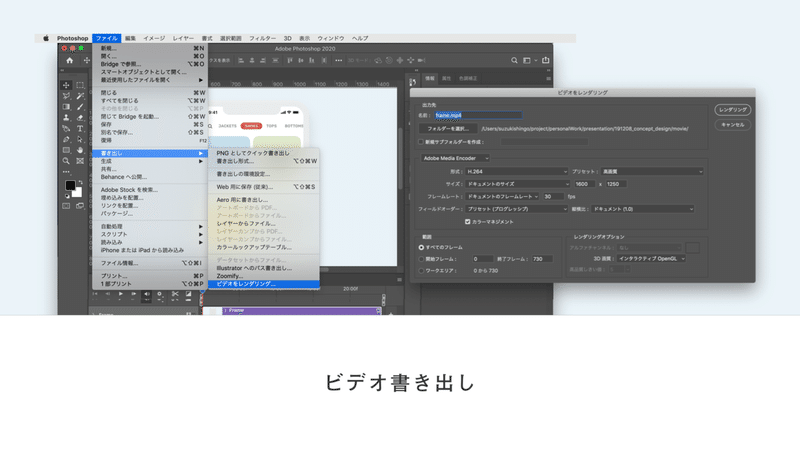This screenshot has height=450, width=800.
Task: Click the Home icon in options bar
Action: point(69,60)
